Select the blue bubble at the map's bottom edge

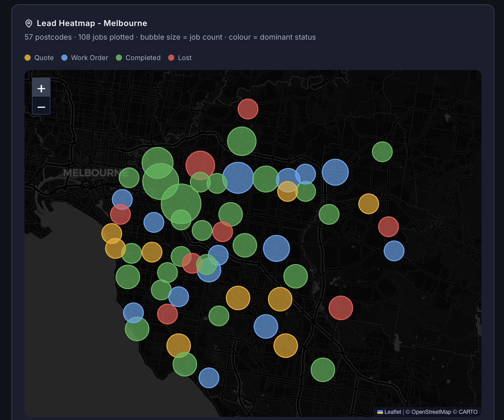[x=209, y=378]
